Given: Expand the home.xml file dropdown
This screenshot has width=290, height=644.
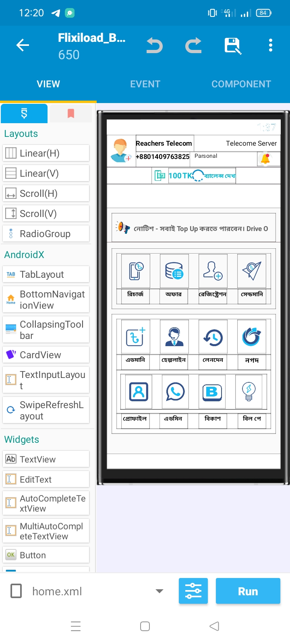Looking at the screenshot, I should (159, 591).
